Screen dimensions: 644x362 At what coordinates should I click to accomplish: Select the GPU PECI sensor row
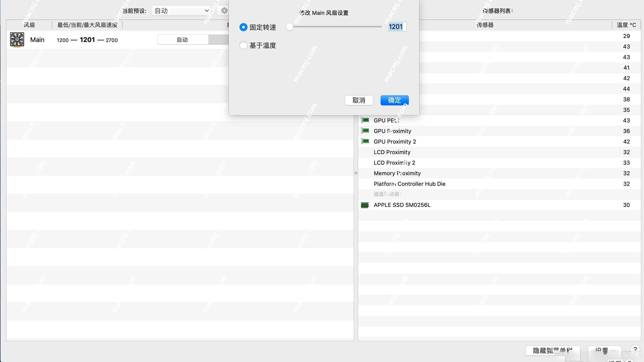499,120
